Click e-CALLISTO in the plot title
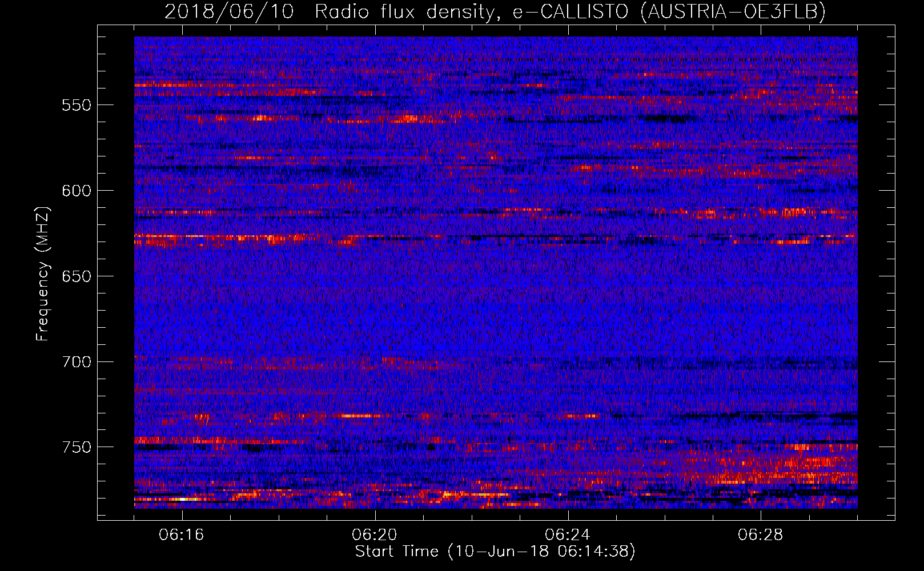The height and width of the screenshot is (571, 924). point(570,11)
